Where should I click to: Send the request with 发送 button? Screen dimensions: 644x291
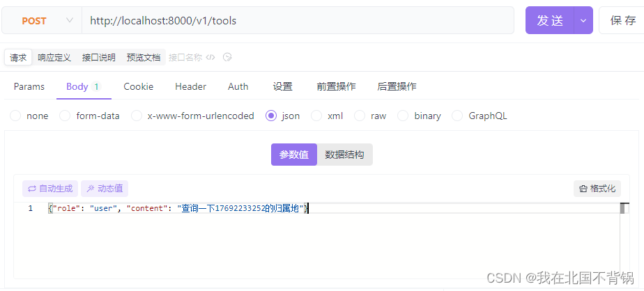point(549,20)
